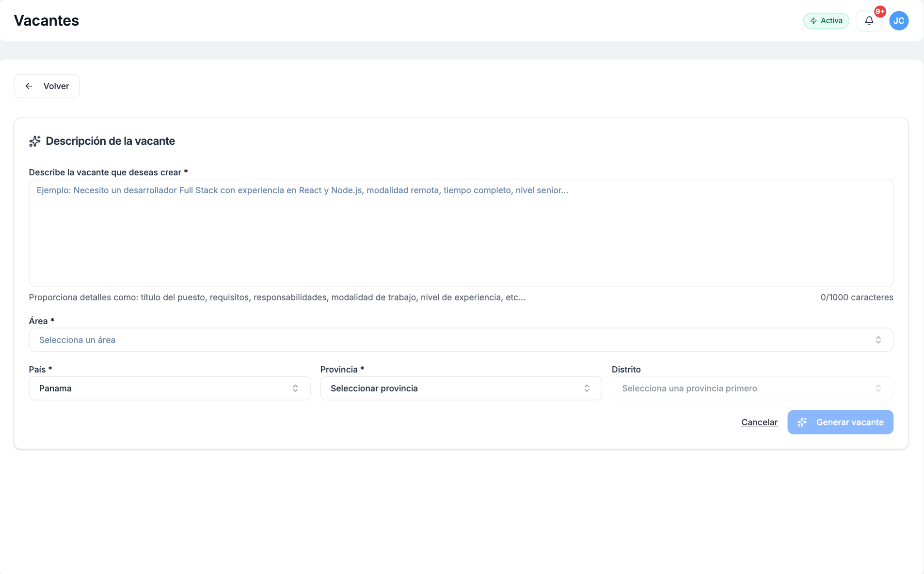Click the chevron arrows in the País field

click(295, 388)
